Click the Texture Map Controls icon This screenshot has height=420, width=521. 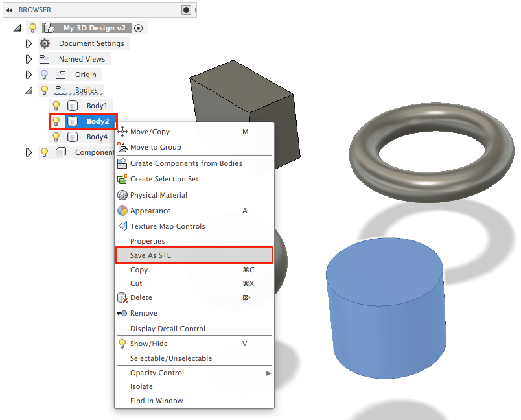point(122,226)
